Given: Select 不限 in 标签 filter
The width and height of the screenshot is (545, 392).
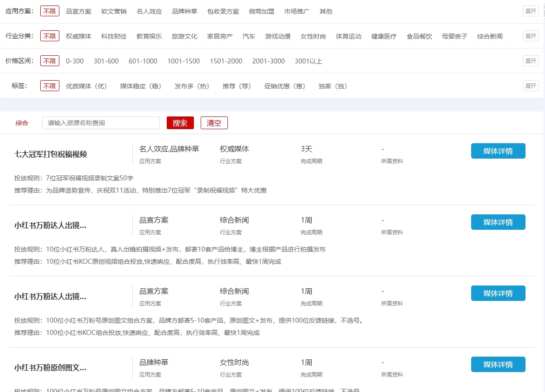Looking at the screenshot, I should (50, 86).
